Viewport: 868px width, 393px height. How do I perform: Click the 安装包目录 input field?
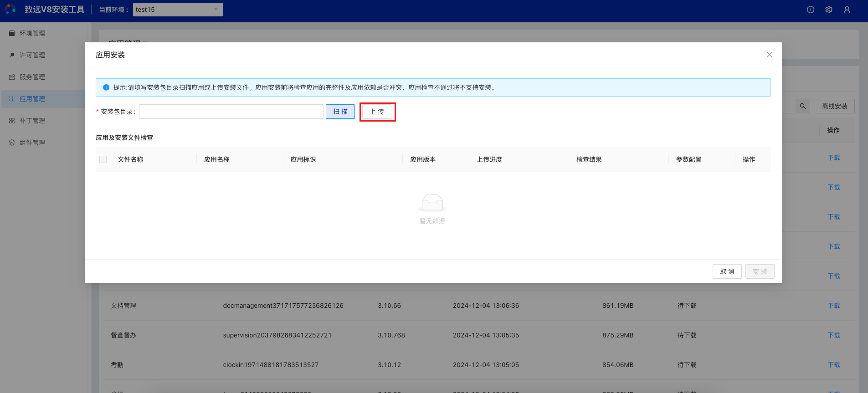(231, 112)
